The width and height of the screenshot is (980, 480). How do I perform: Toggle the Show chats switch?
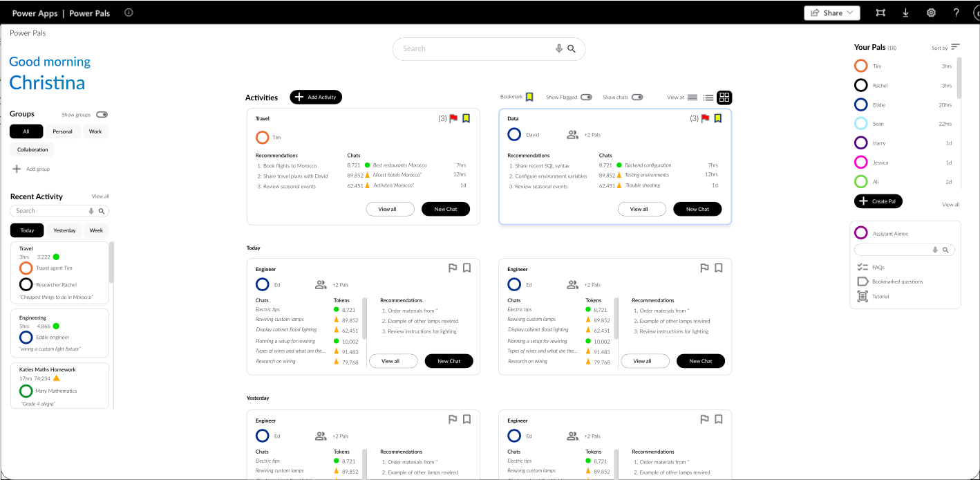637,98
